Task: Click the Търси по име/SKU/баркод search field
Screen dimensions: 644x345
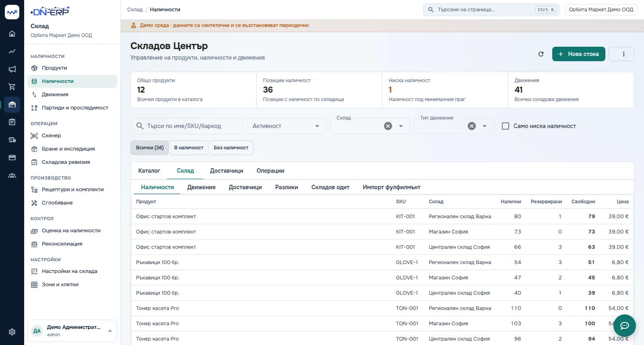Action: pyautogui.click(x=187, y=126)
